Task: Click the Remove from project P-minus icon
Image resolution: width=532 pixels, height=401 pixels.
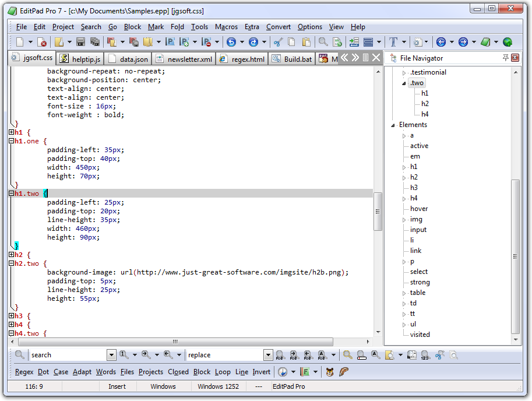Action: 206,42
